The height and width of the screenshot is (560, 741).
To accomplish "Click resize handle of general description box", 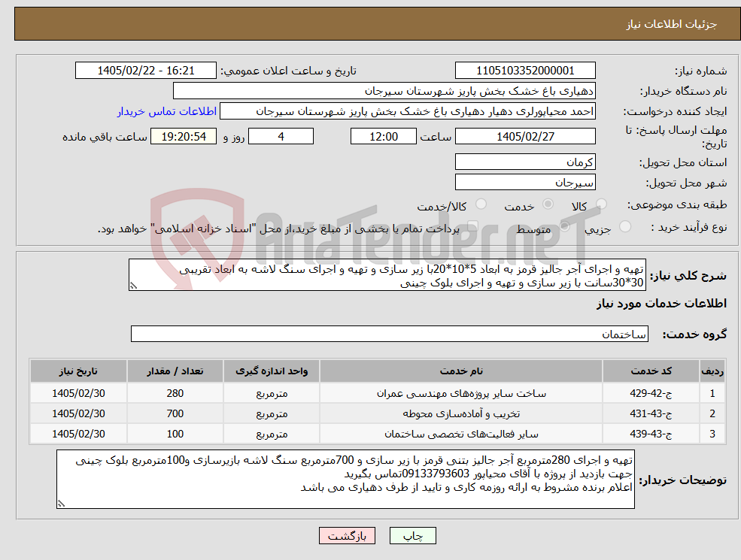I will click(x=133, y=286).
